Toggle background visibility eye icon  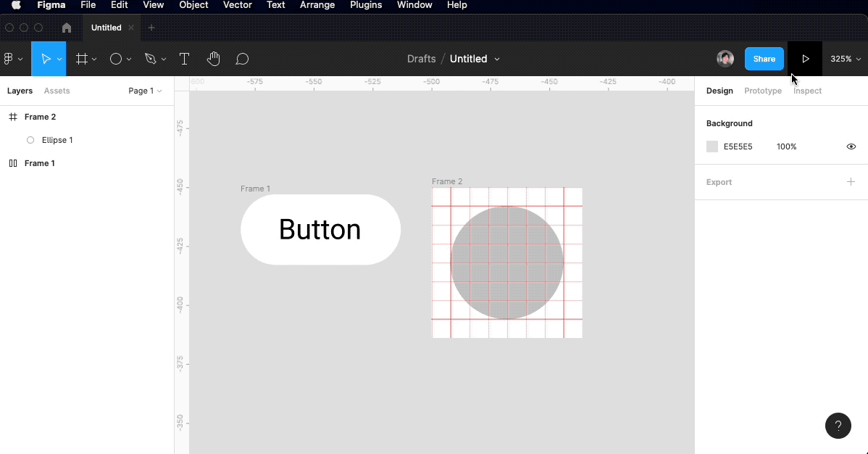point(851,147)
